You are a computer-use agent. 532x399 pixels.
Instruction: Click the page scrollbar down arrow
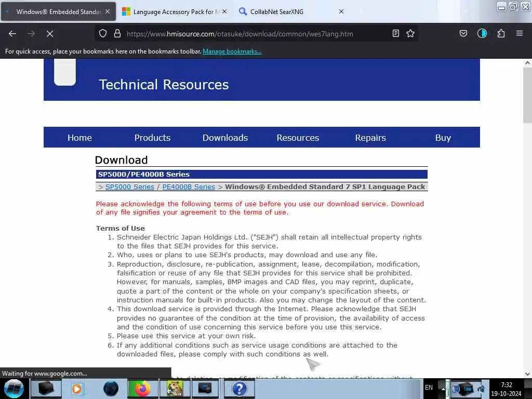tap(527, 374)
